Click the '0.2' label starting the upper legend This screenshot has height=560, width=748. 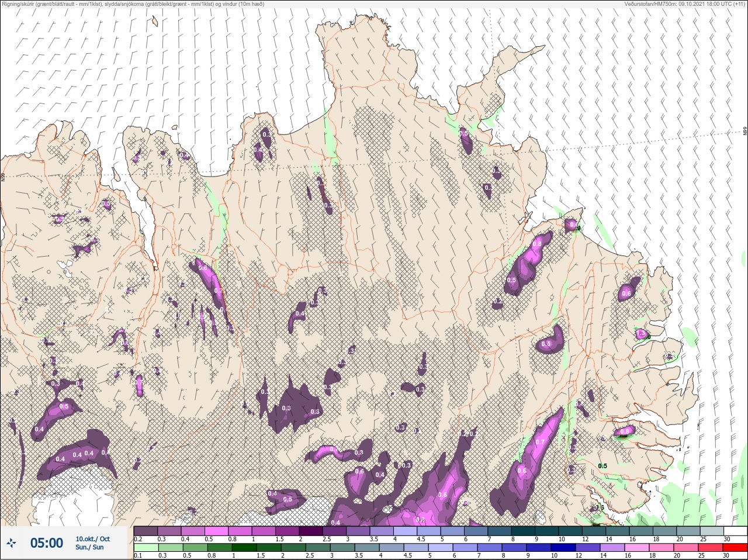click(x=138, y=539)
